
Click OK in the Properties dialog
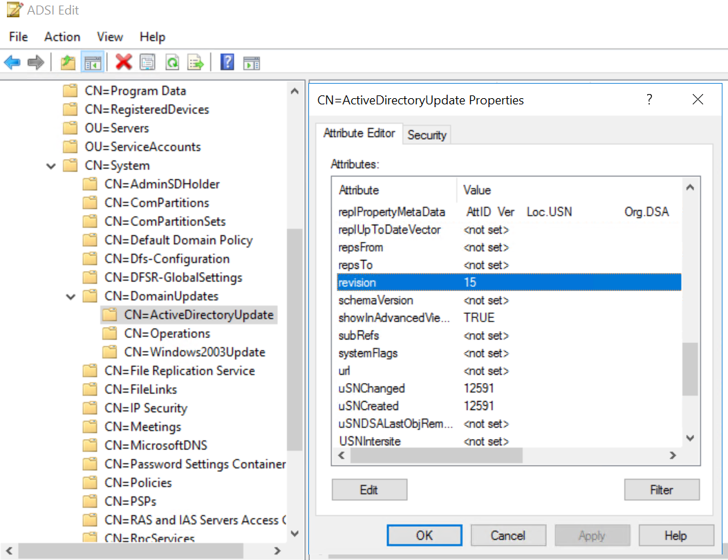[x=424, y=535]
